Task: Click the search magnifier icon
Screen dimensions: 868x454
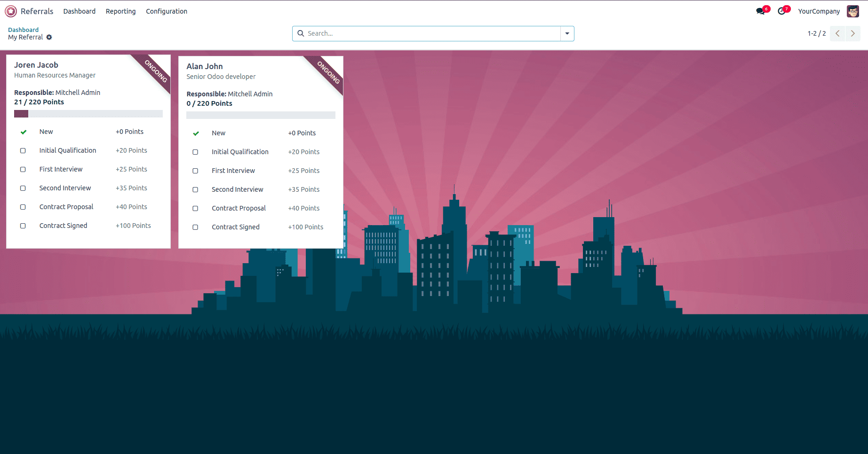Action: pyautogui.click(x=301, y=33)
